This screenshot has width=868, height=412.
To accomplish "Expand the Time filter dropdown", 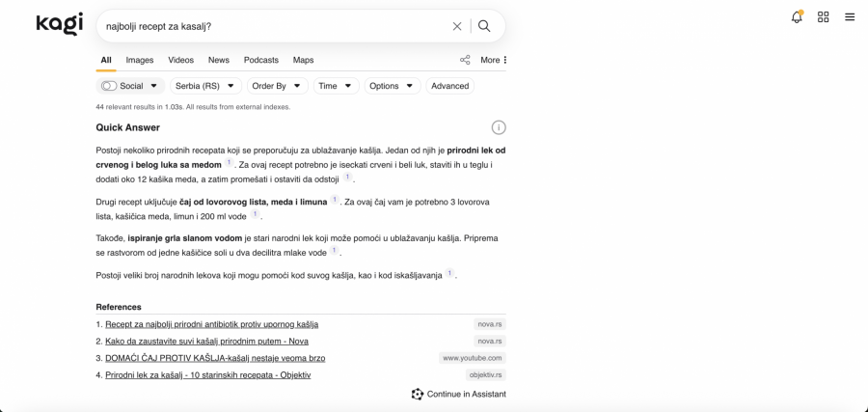I will coord(336,86).
